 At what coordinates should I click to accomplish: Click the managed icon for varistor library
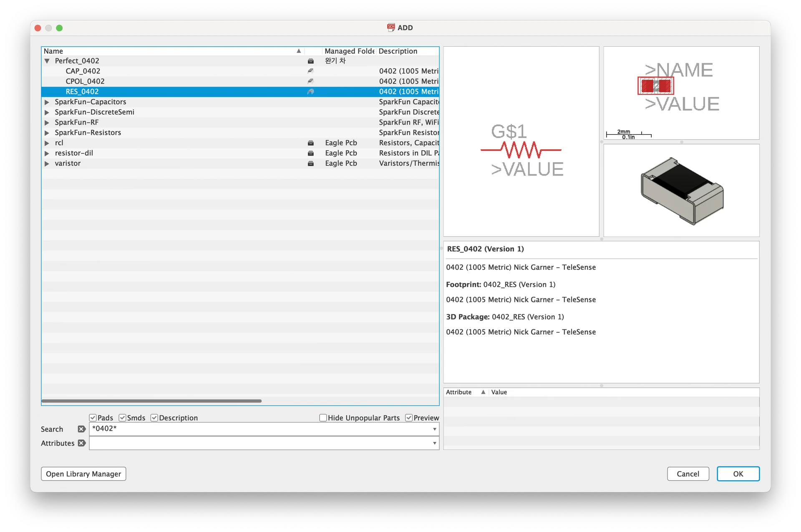pyautogui.click(x=310, y=163)
